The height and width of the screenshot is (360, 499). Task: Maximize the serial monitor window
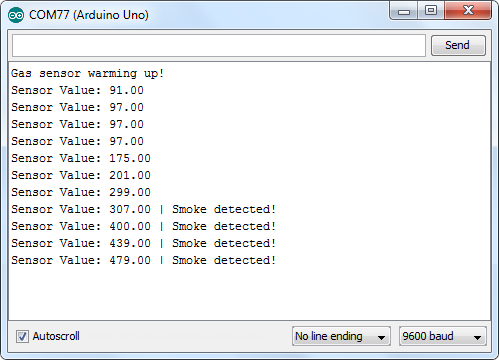[x=431, y=11]
